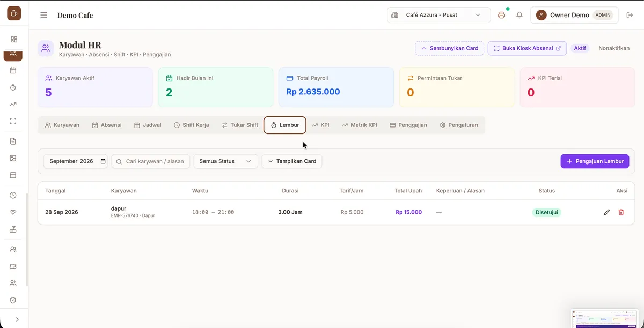Viewport: 644px width, 328px height.
Task: Click the Total Payroll summary card
Action: pos(336,87)
